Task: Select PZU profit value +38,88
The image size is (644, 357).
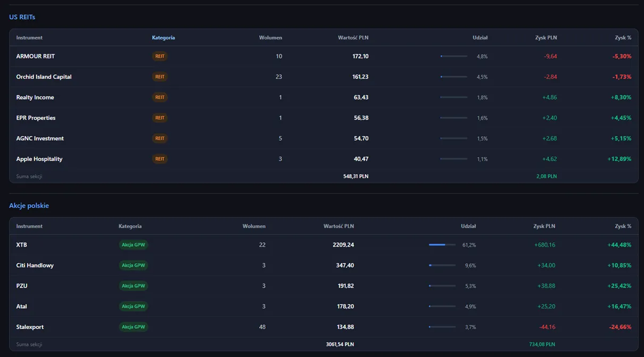Action: [546, 286]
